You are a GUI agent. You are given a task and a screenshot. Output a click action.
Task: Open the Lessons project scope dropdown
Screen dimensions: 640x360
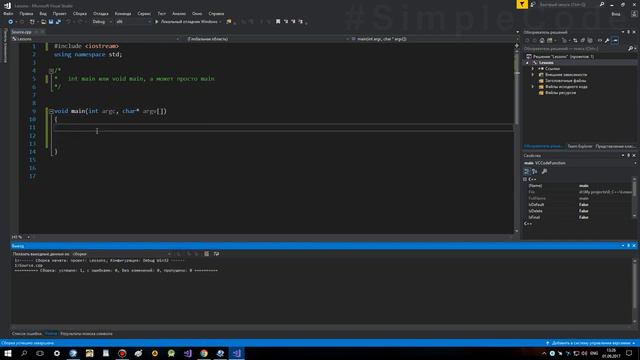(96, 39)
